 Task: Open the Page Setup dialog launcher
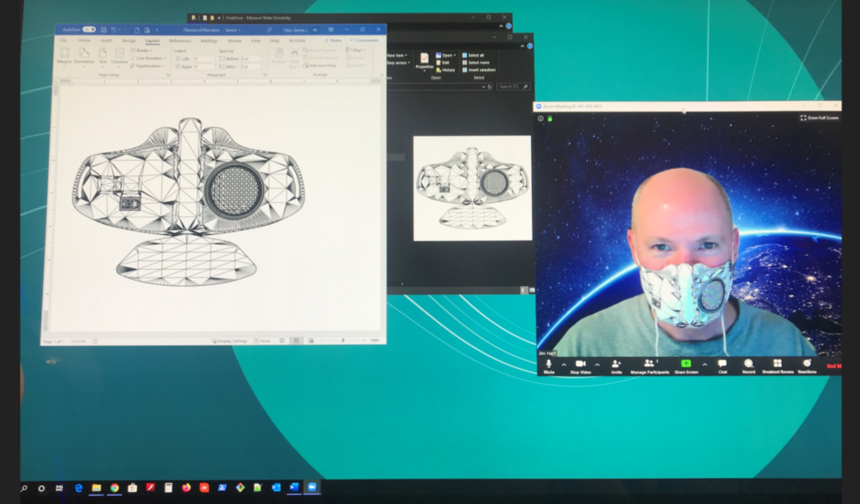(x=167, y=74)
